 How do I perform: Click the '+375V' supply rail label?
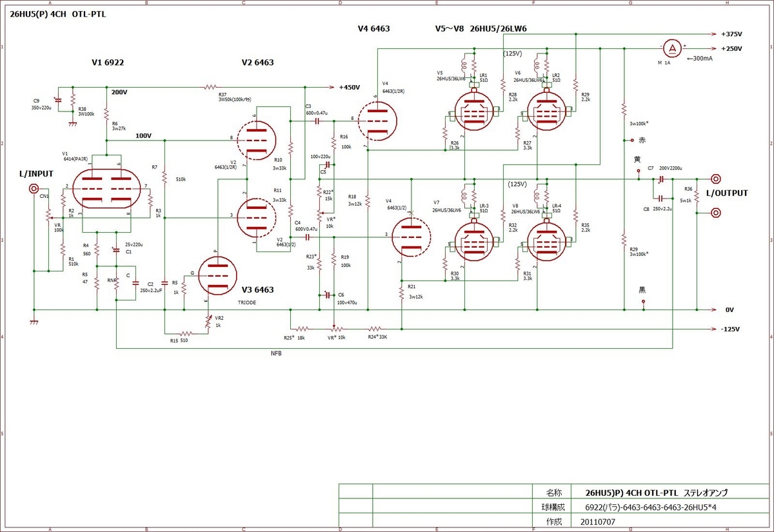731,34
